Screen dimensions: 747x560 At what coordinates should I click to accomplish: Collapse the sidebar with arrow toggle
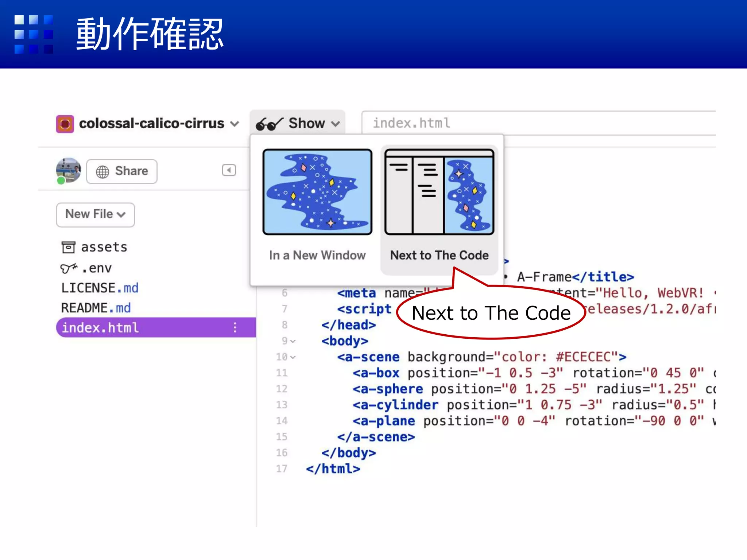[x=229, y=170]
